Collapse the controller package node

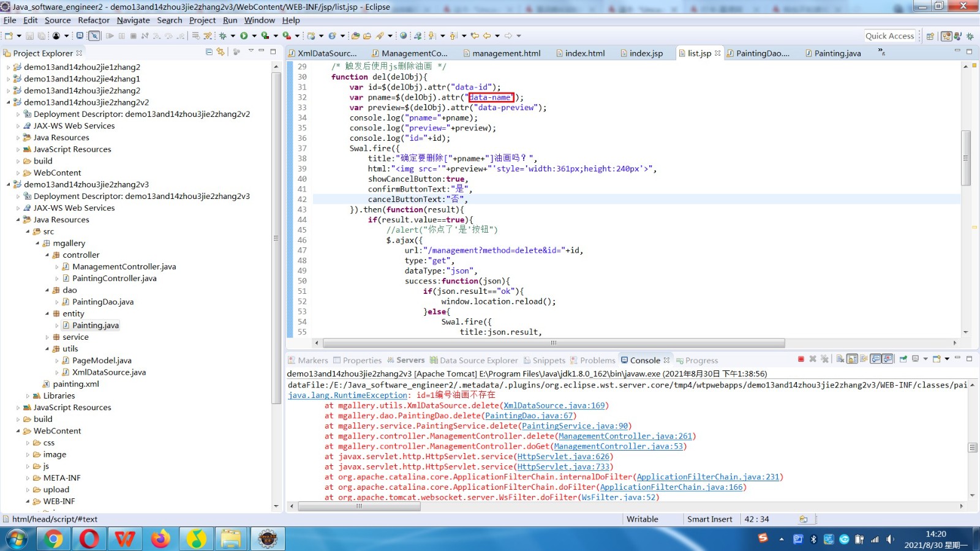[47, 255]
